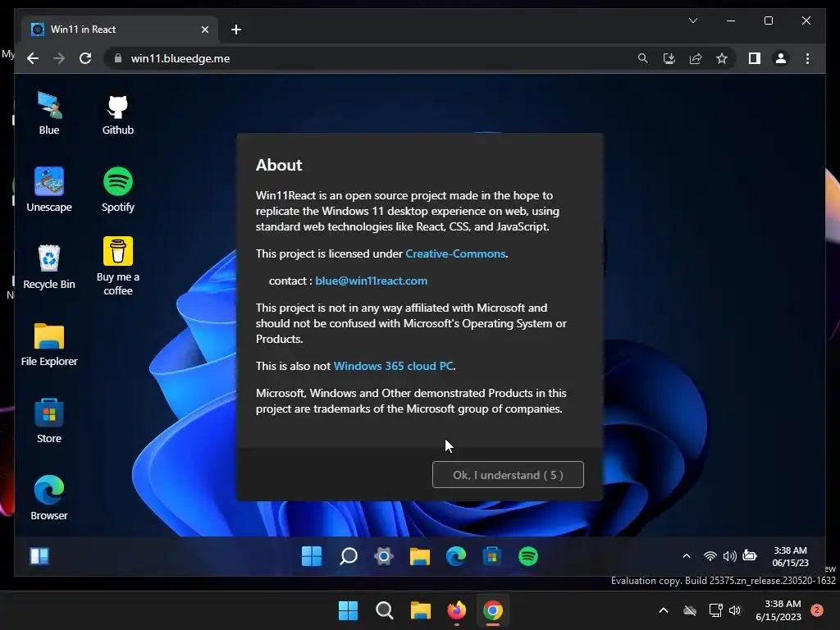Click host taskbar volume icon
The width and height of the screenshot is (840, 630).
[x=735, y=610]
